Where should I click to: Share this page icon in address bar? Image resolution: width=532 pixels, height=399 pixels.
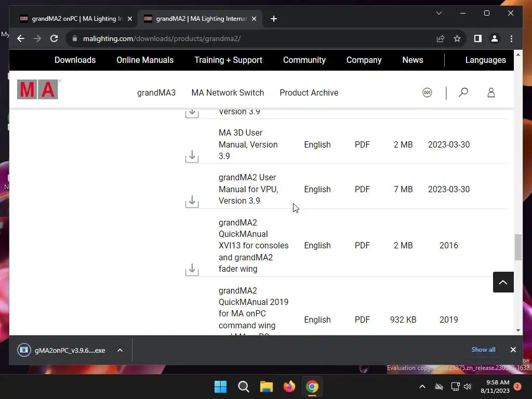pos(441,38)
